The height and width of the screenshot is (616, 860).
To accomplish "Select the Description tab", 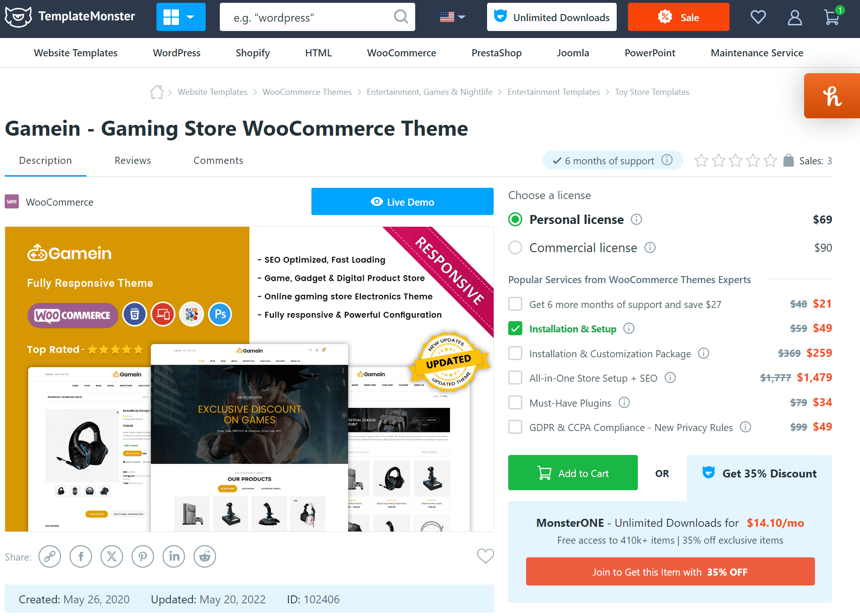I will pos(46,161).
